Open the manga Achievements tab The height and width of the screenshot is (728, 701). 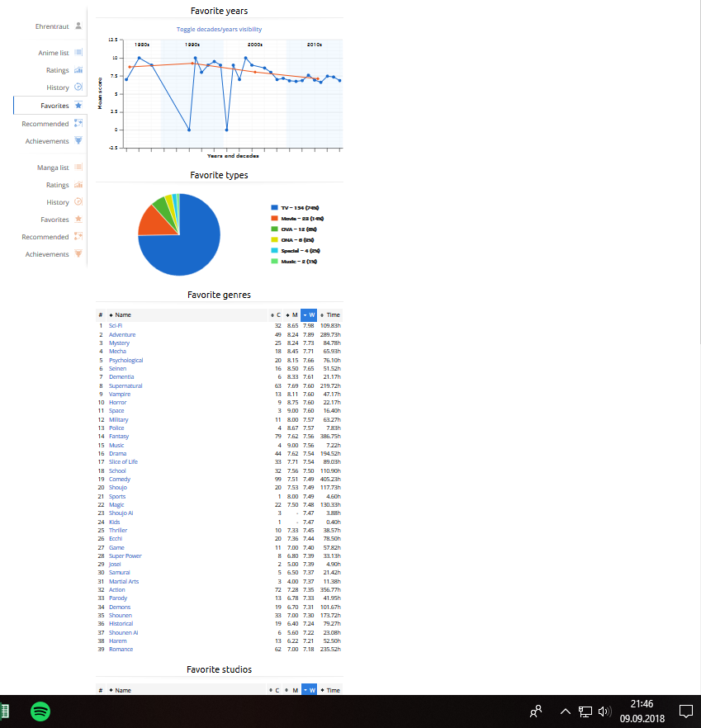click(47, 254)
